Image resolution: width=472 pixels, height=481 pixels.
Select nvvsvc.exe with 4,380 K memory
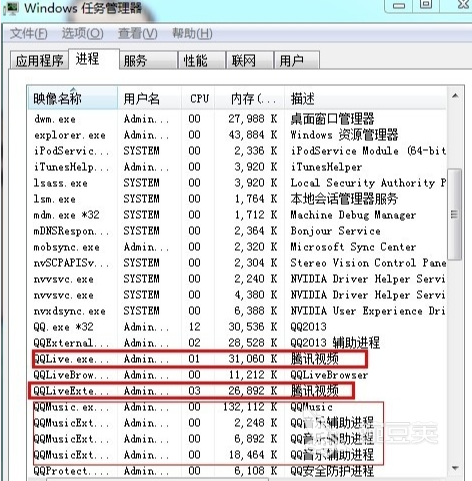[x=237, y=295]
